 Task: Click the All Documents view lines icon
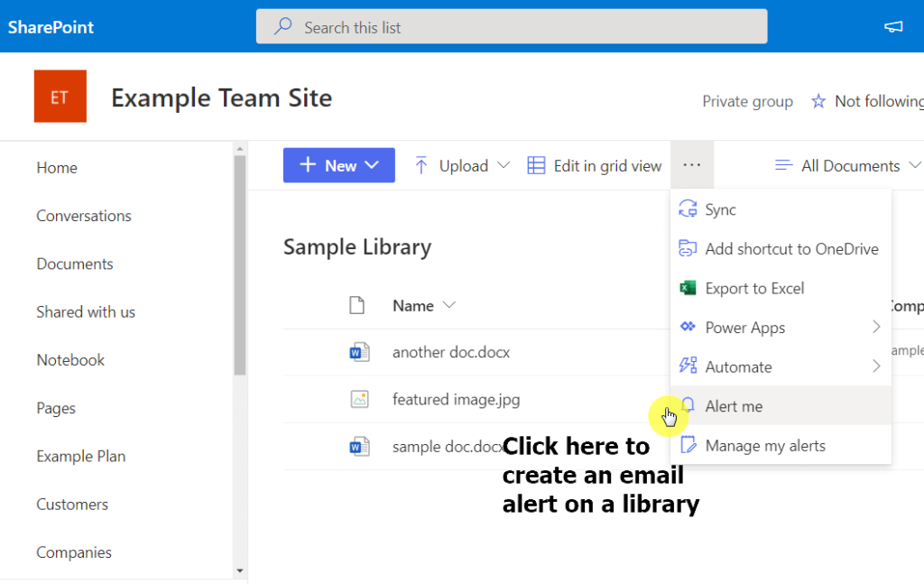(783, 165)
